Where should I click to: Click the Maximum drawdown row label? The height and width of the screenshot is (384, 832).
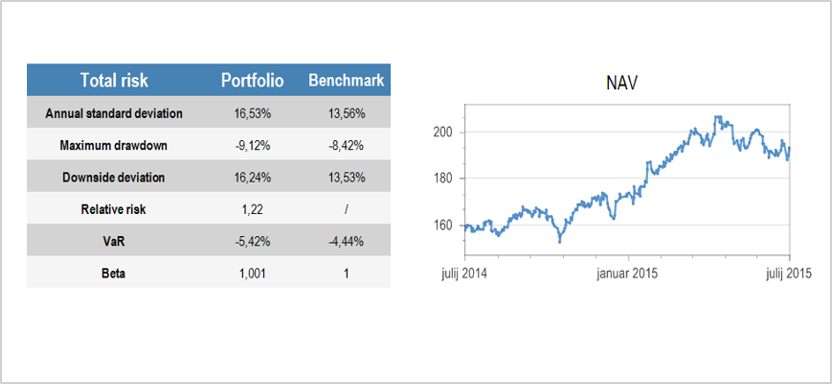click(x=114, y=145)
